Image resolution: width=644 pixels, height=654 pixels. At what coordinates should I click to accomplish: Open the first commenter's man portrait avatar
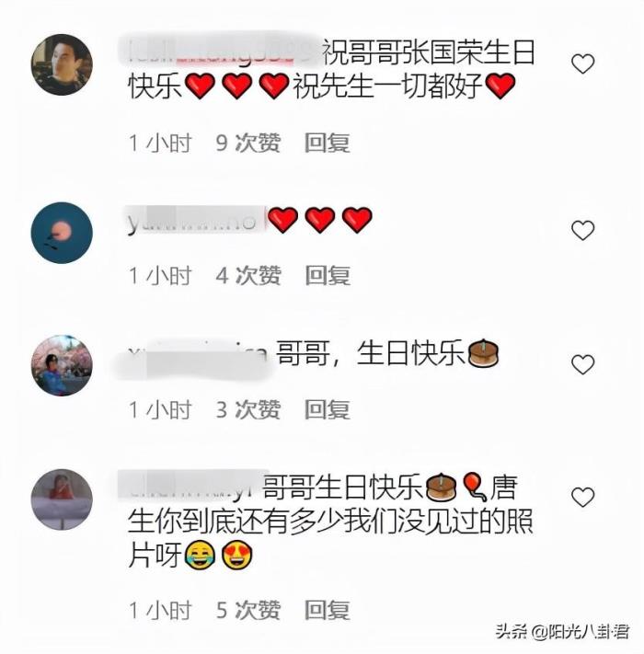[x=62, y=64]
